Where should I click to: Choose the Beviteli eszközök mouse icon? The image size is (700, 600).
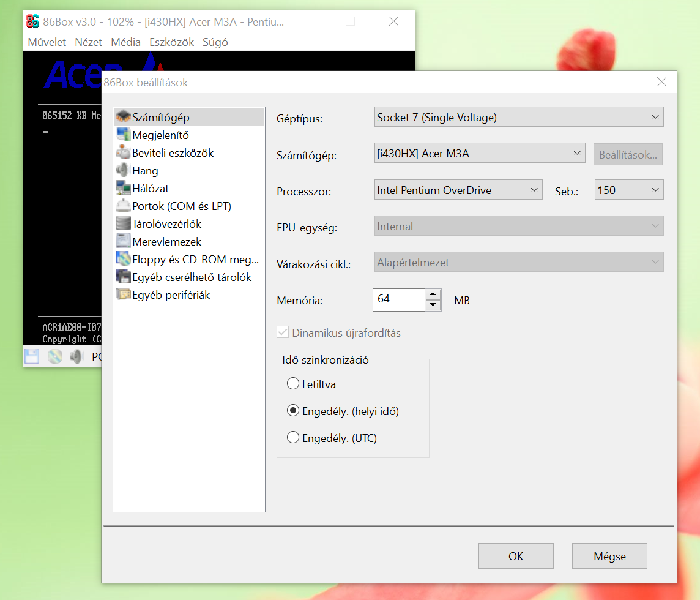(x=123, y=153)
